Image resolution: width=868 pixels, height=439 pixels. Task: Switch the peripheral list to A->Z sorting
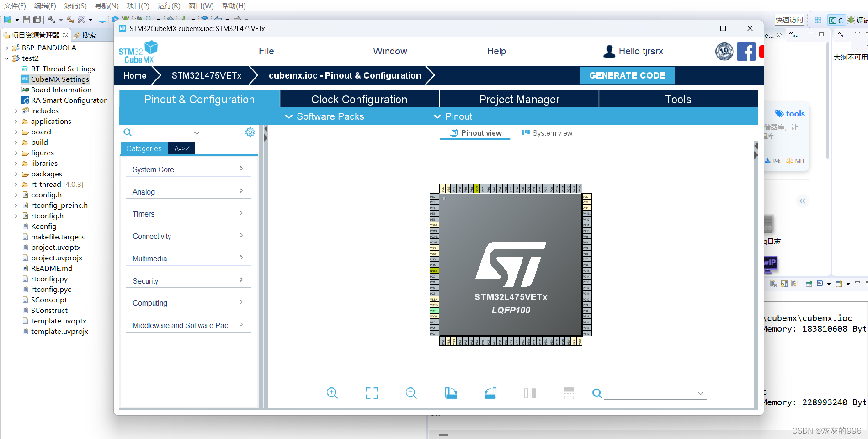point(181,148)
